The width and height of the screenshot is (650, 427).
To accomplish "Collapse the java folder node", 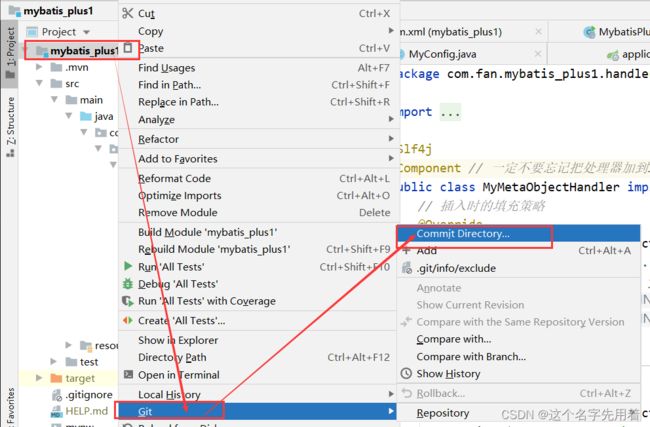I will pyautogui.click(x=69, y=116).
